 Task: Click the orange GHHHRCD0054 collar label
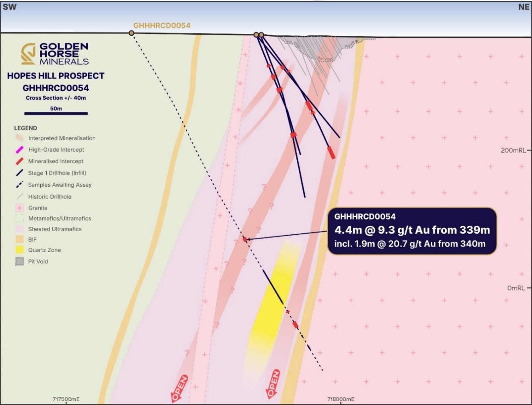click(x=162, y=25)
